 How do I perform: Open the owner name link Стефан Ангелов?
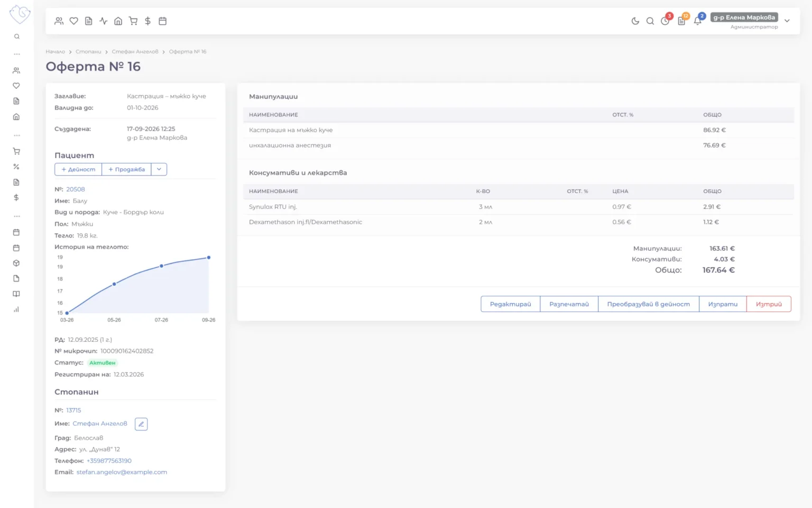pos(100,424)
